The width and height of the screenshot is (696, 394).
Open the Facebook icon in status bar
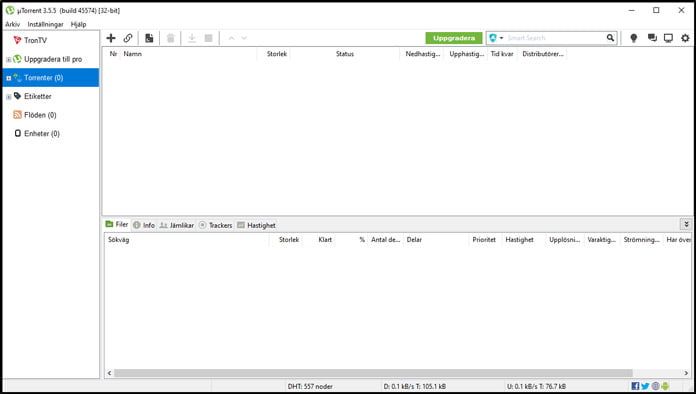tap(635, 386)
